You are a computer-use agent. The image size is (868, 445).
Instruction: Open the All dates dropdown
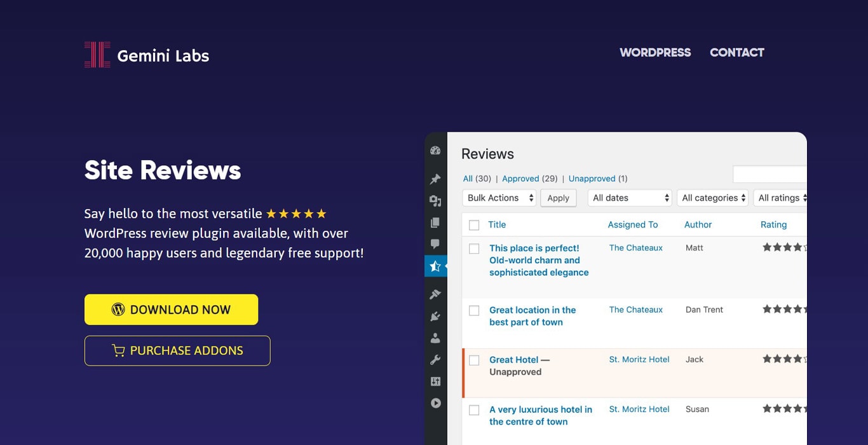click(x=629, y=198)
